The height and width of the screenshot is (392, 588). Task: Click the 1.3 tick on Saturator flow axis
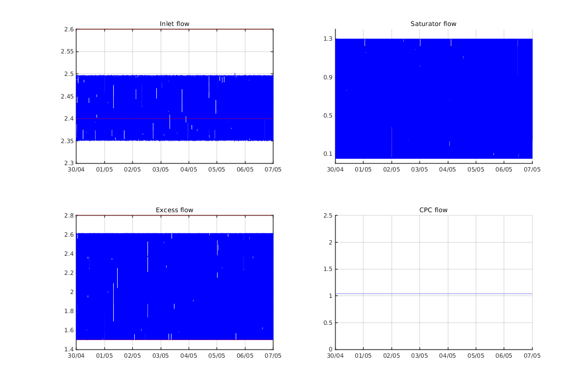coord(328,39)
